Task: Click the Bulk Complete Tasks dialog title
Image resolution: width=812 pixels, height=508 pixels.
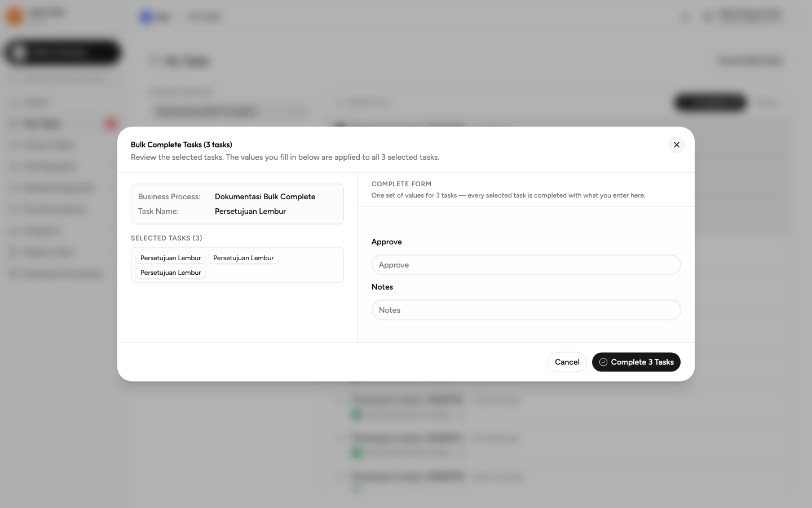Action: (x=182, y=145)
